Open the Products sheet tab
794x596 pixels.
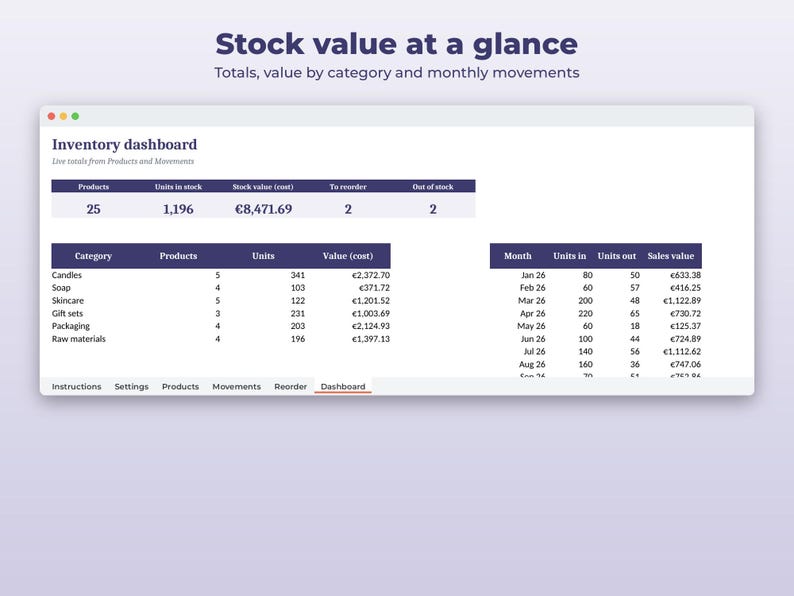180,386
